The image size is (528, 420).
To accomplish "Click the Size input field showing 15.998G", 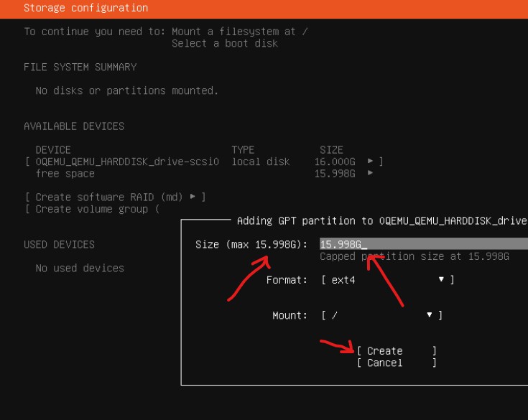I will coord(422,244).
